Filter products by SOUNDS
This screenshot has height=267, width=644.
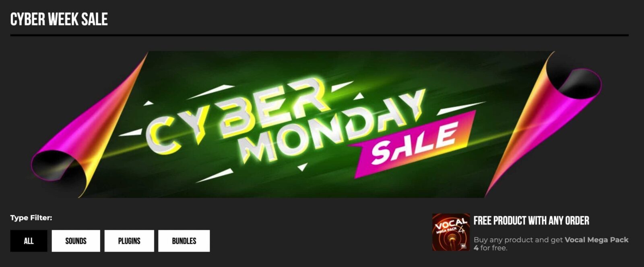(x=76, y=241)
